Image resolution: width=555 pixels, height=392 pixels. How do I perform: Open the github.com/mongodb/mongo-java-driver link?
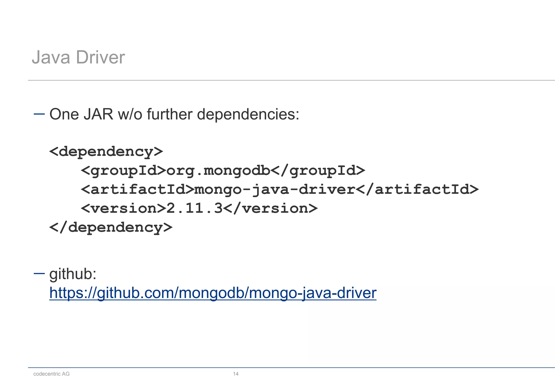[x=213, y=293]
